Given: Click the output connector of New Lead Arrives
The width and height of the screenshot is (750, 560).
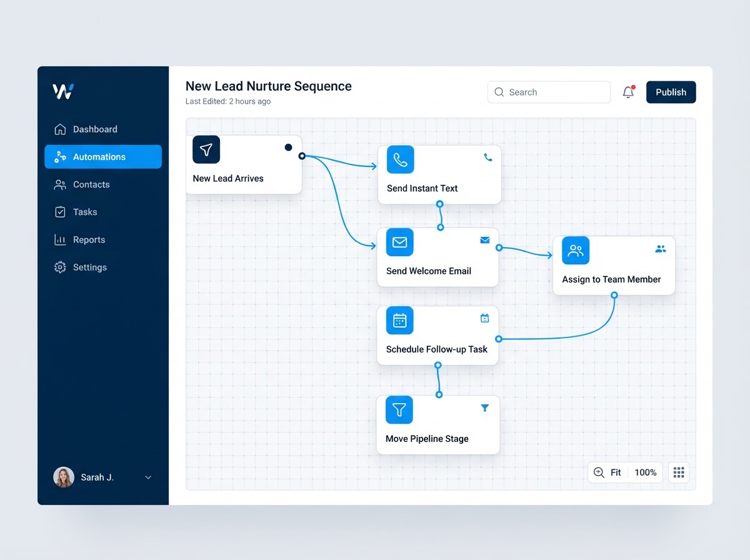Looking at the screenshot, I should (302, 156).
